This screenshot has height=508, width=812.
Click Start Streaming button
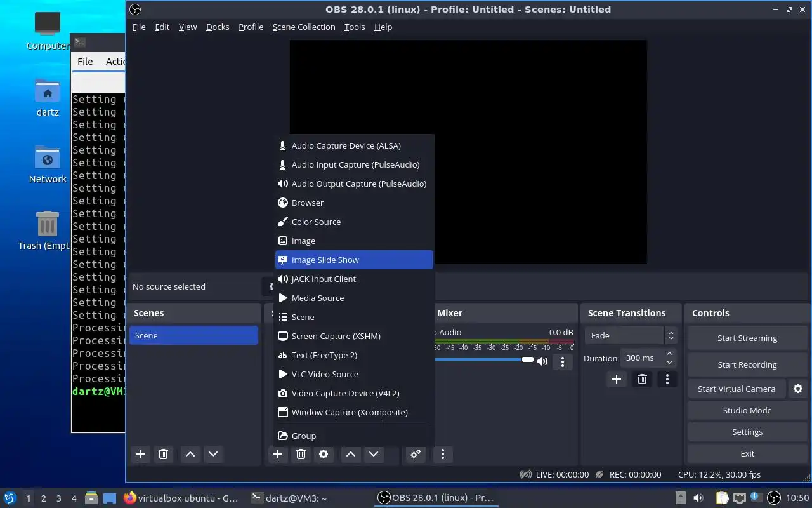click(x=747, y=338)
